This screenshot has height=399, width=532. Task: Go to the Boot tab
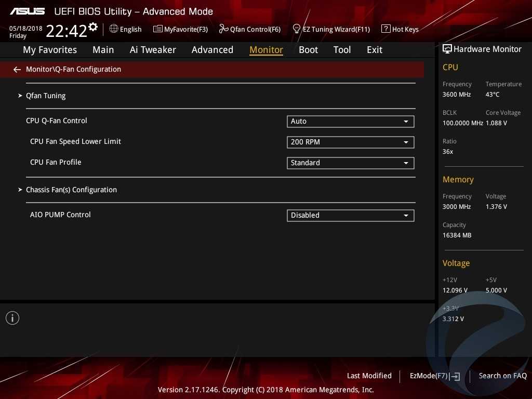[x=308, y=50]
